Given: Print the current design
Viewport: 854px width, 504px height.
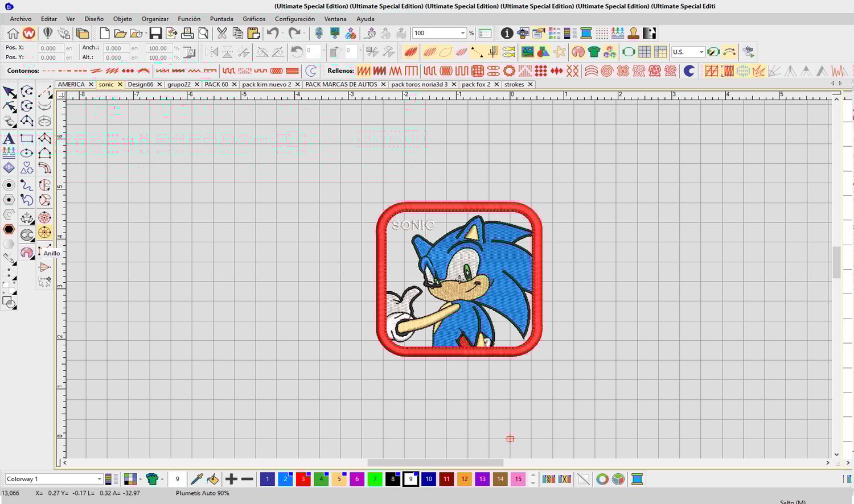Looking at the screenshot, I should click(x=187, y=33).
